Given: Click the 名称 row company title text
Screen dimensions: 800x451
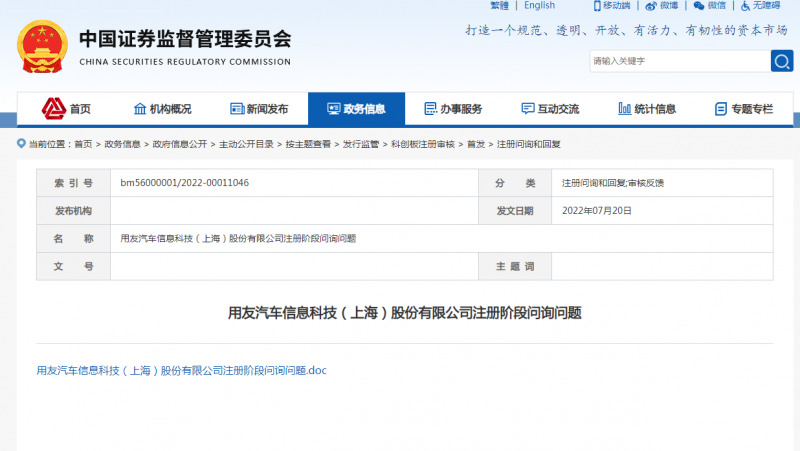Looking at the screenshot, I should [238, 238].
